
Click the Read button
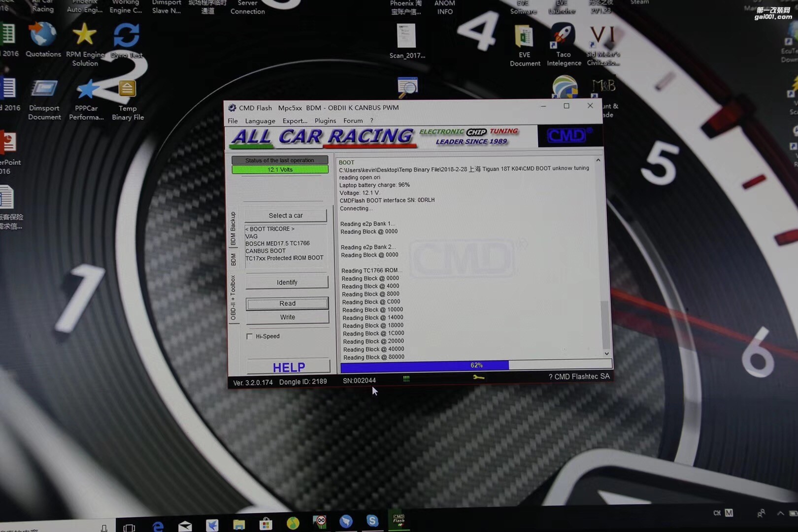click(287, 303)
